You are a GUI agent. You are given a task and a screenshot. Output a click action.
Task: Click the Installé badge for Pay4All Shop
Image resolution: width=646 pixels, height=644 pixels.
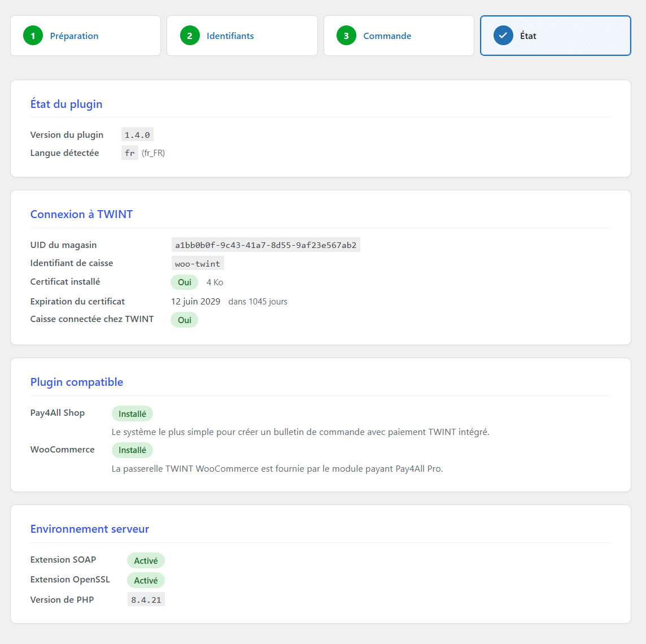coord(132,414)
